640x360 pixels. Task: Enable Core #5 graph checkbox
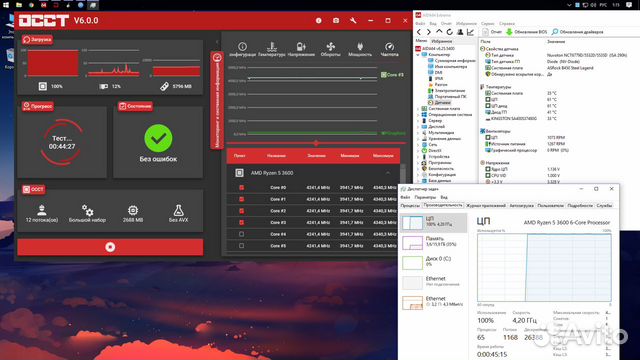(x=241, y=246)
